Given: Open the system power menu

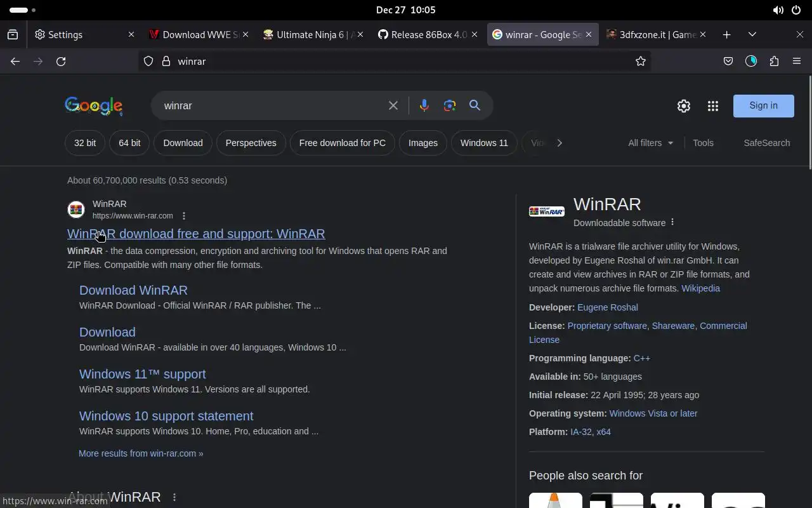Looking at the screenshot, I should coord(796,10).
